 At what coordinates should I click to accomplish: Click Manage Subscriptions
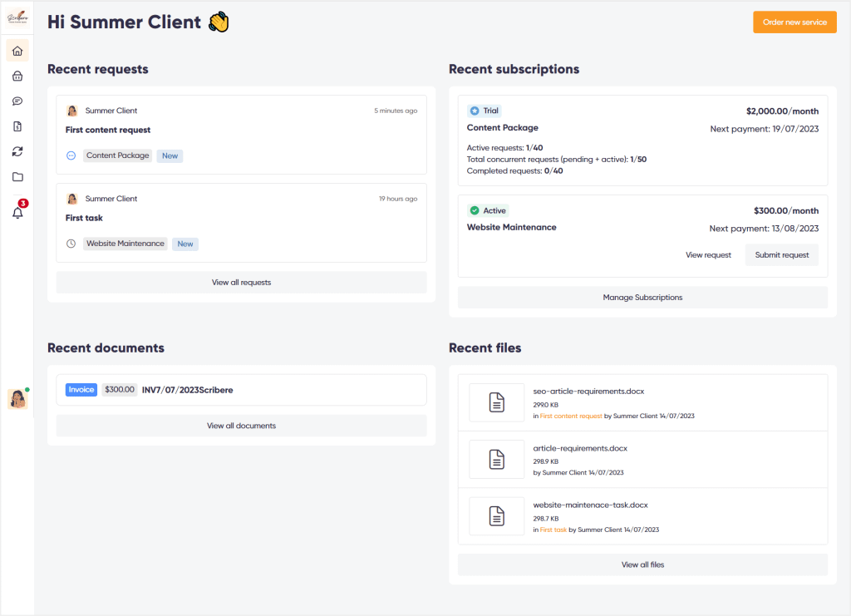click(x=642, y=298)
